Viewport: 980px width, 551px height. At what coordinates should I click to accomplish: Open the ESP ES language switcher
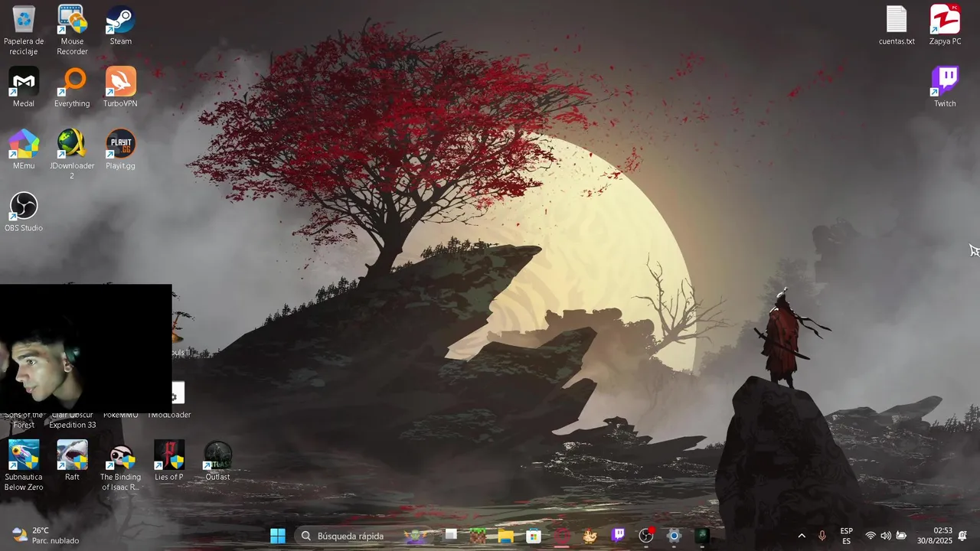point(846,536)
